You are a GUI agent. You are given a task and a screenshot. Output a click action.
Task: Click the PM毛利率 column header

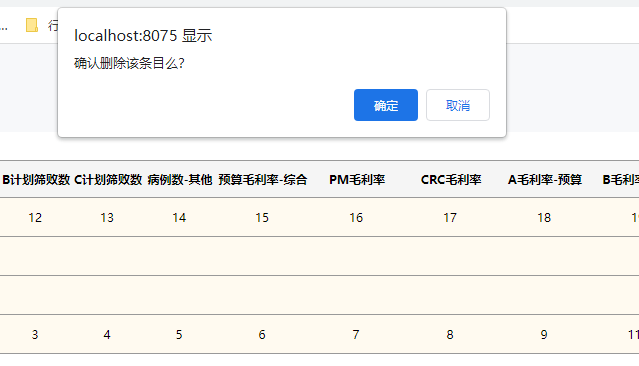357,180
